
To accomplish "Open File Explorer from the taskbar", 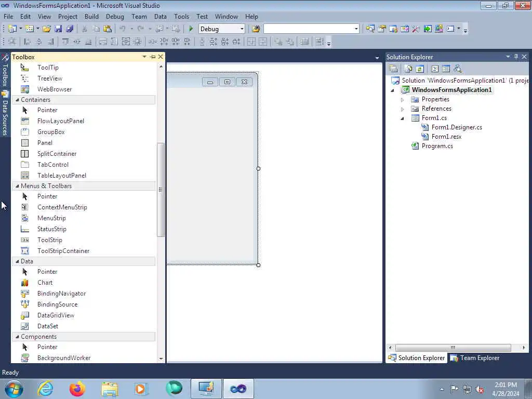I will pos(109,389).
